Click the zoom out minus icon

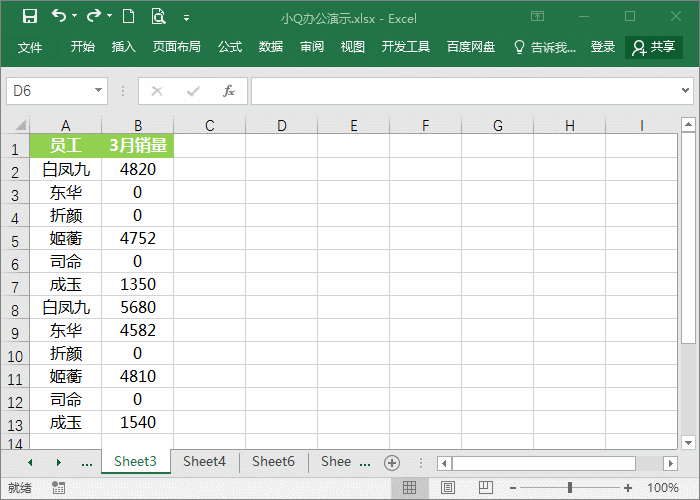[x=513, y=488]
